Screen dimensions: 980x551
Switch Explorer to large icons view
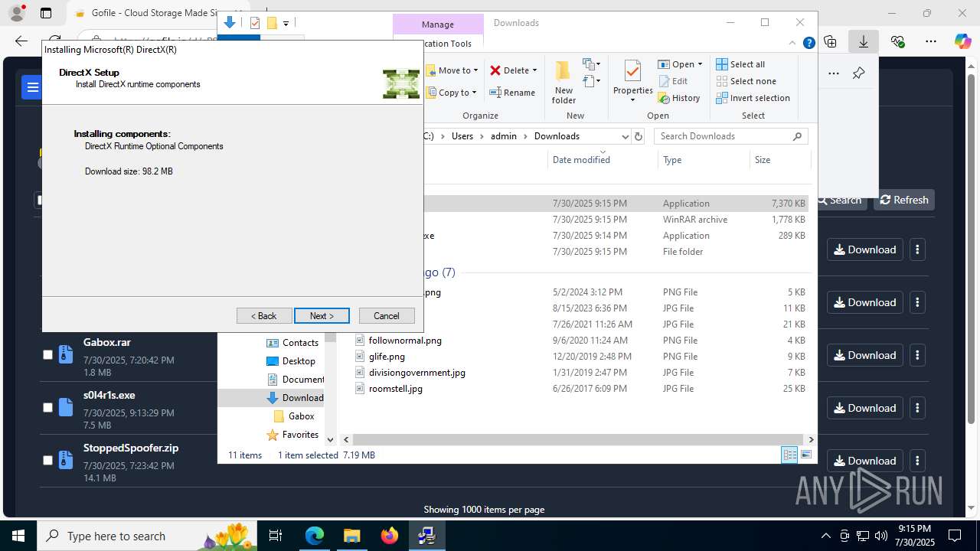pyautogui.click(x=805, y=455)
